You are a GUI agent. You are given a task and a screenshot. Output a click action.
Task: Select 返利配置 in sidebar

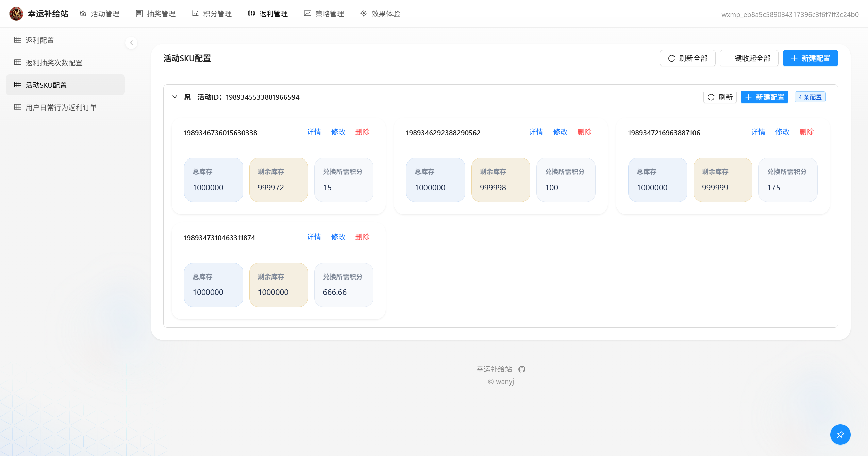pyautogui.click(x=39, y=40)
